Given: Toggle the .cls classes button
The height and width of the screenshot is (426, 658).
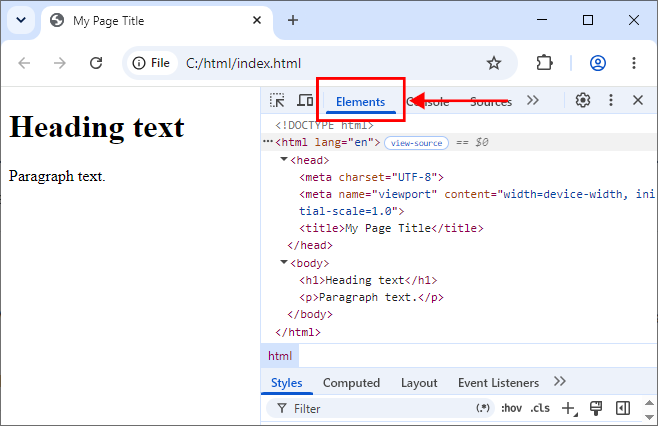Looking at the screenshot, I should tap(540, 408).
